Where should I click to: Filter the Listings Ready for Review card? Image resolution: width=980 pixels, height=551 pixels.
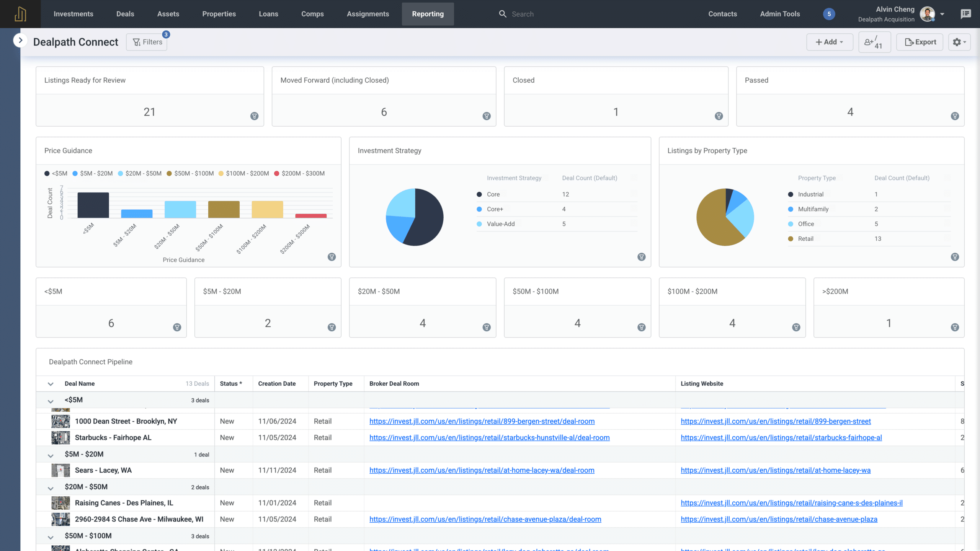[255, 116]
